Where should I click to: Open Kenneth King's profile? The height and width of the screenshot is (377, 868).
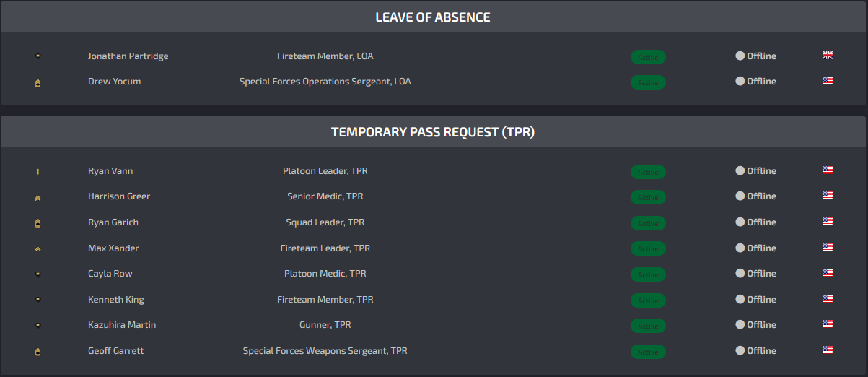pos(116,299)
